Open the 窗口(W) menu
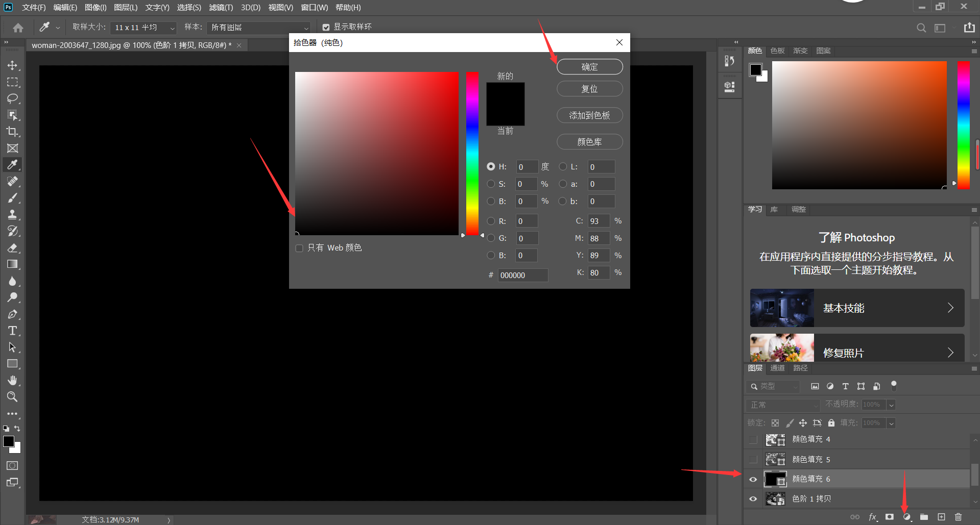 (x=314, y=8)
